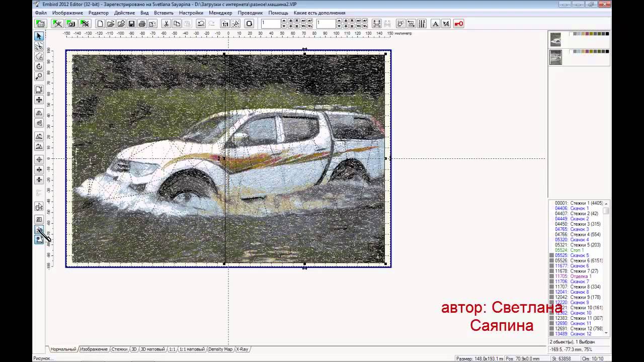The width and height of the screenshot is (644, 362).
Task: Click the New file icon
Action: 100,24
